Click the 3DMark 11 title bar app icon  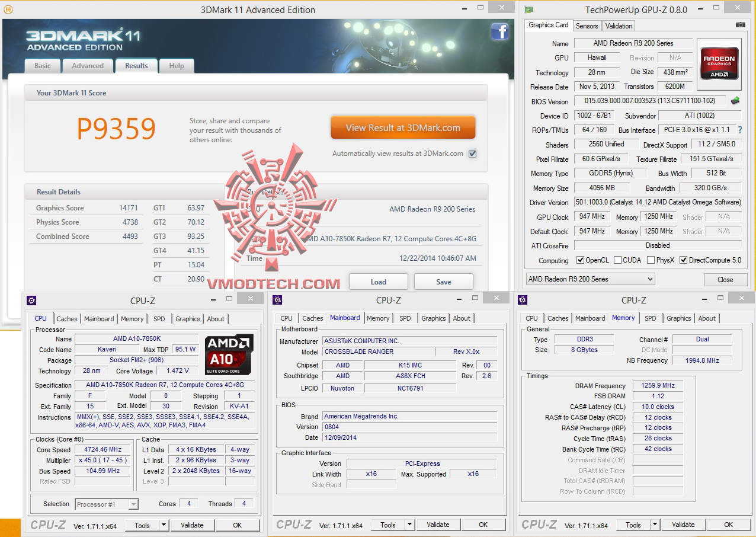pyautogui.click(x=8, y=9)
